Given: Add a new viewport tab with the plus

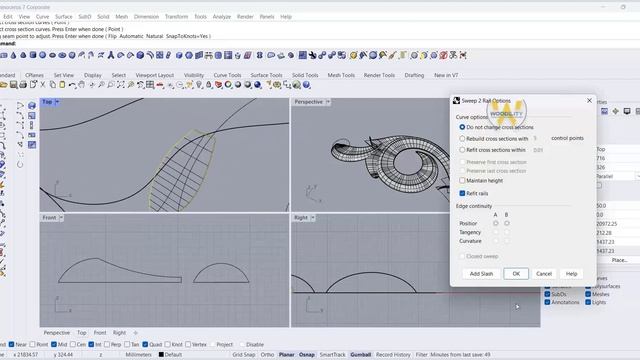Looking at the screenshot, I should coord(136,333).
